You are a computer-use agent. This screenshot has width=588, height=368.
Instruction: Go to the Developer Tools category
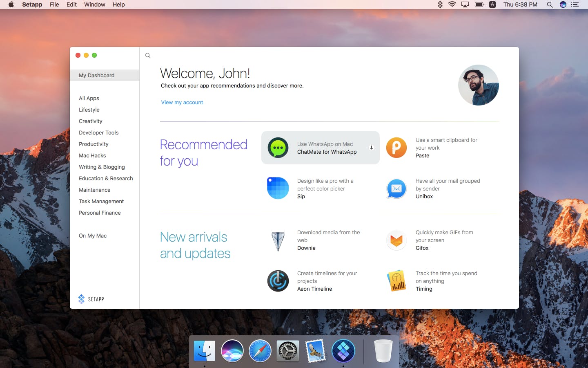click(99, 132)
